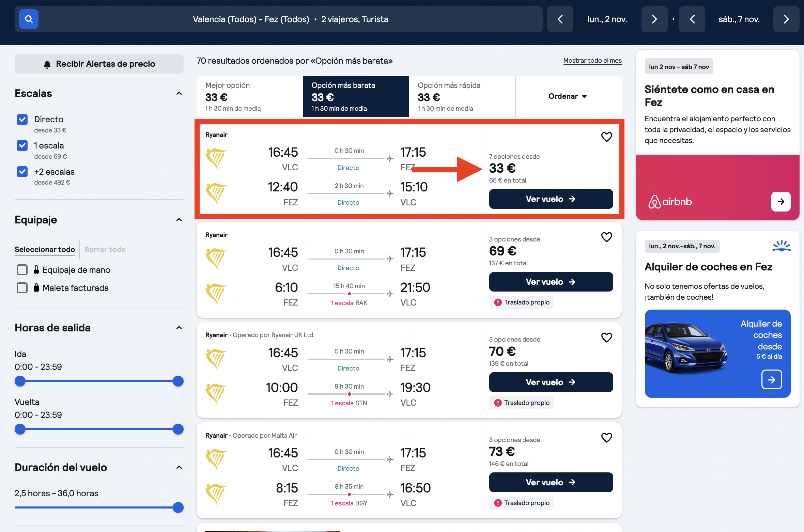Click the Airbnb ad arrow icon
The height and width of the screenshot is (532, 804).
point(781,202)
